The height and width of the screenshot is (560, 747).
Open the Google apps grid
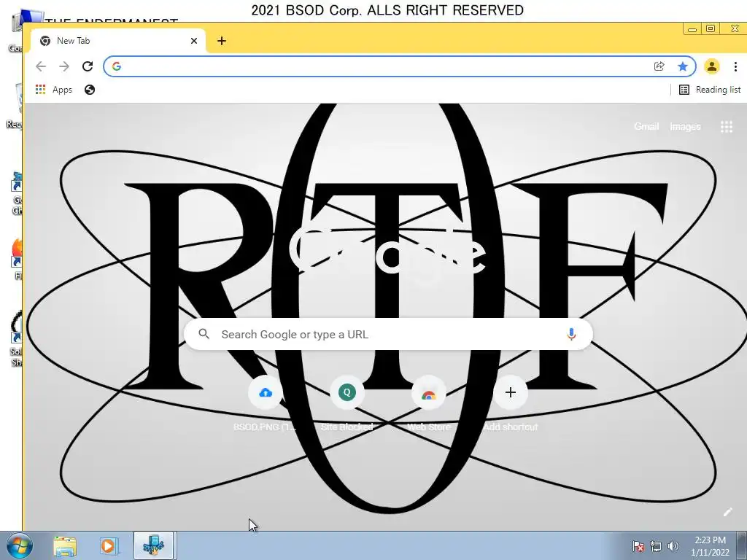[x=727, y=126]
